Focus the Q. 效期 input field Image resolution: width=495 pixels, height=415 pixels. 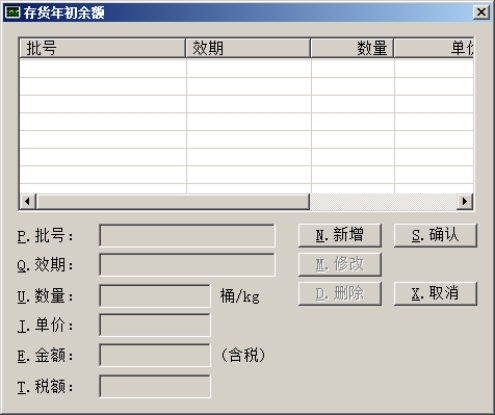click(187, 265)
